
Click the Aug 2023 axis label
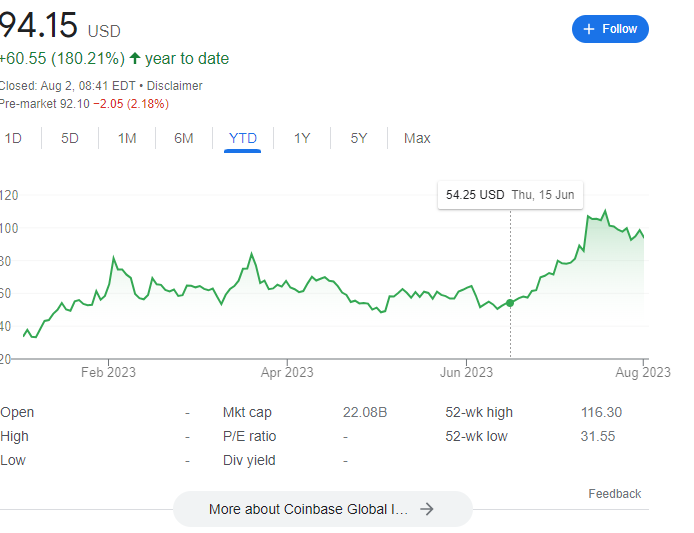coord(643,372)
